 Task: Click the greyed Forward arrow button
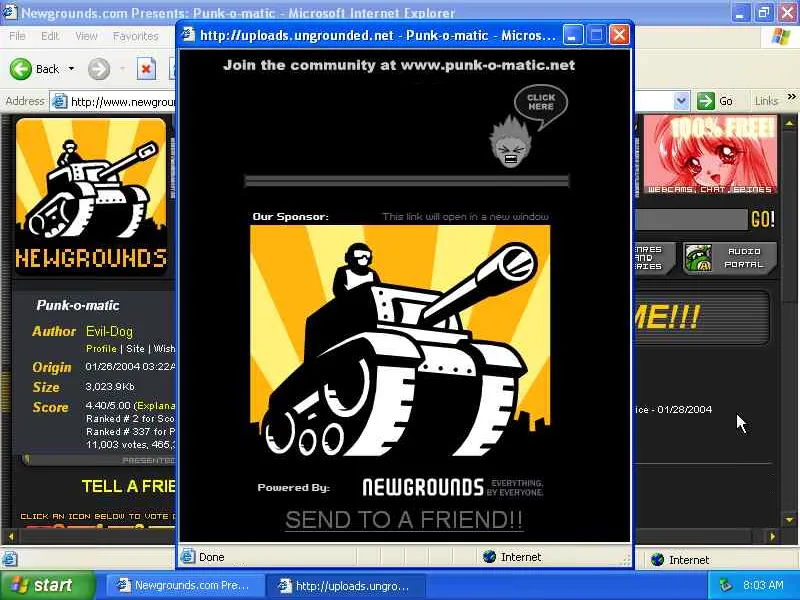click(98, 69)
